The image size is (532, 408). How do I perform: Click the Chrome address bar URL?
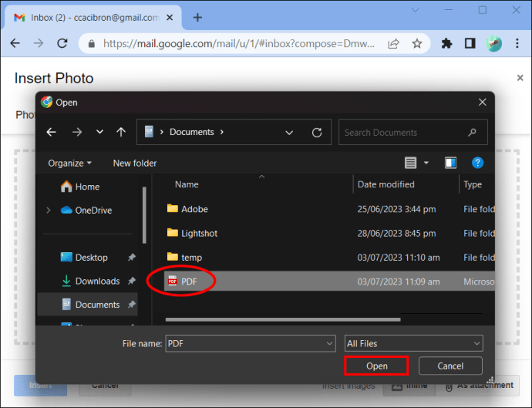tap(239, 44)
